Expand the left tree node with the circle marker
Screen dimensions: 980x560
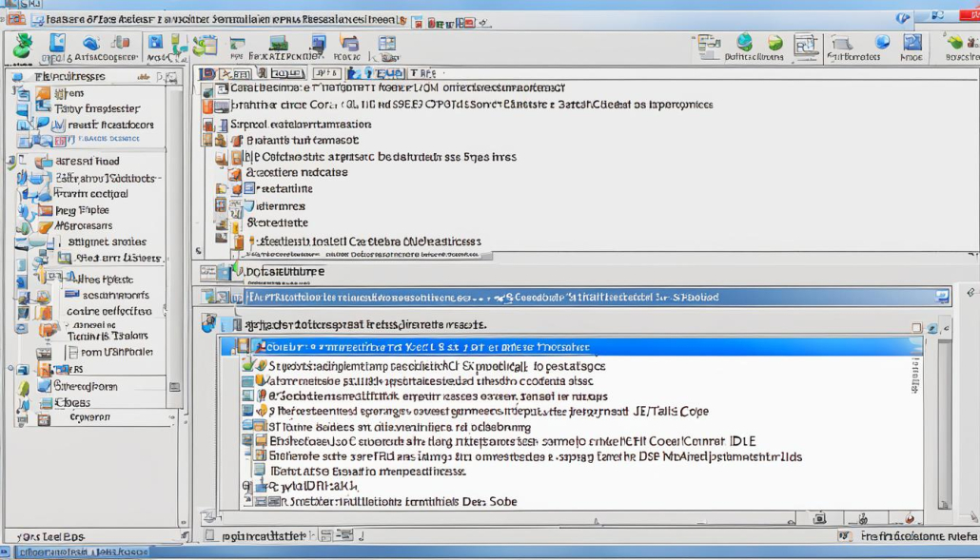pyautogui.click(x=10, y=369)
